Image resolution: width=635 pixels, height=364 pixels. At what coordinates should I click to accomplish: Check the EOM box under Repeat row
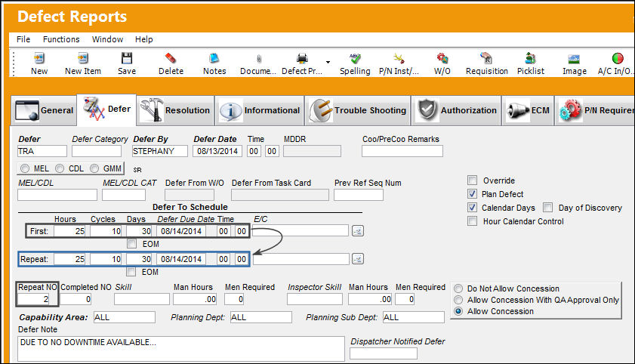pos(131,272)
